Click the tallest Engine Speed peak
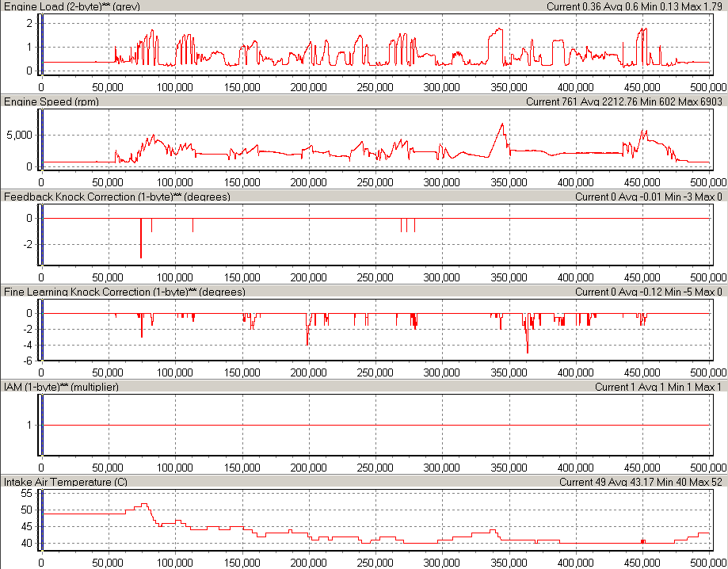The width and height of the screenshot is (728, 569). (502, 124)
